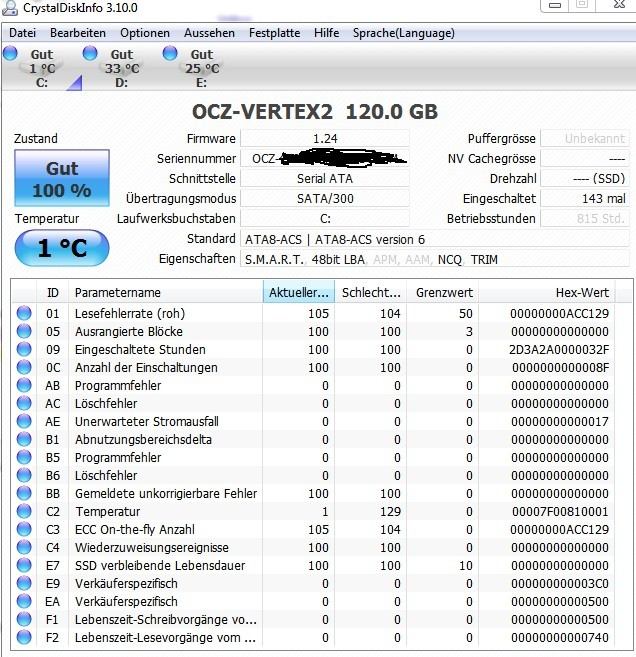
Task: Select Temperatur hex value 00007F00810001
Action: [560, 512]
